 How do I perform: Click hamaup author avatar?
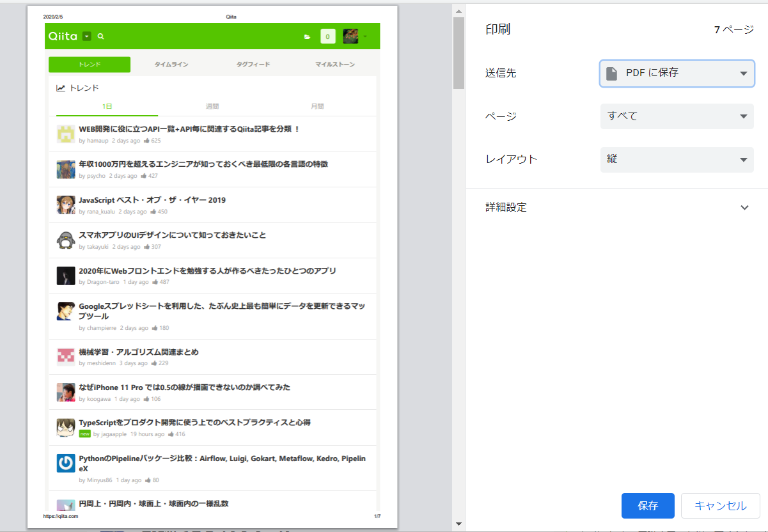[66, 134]
